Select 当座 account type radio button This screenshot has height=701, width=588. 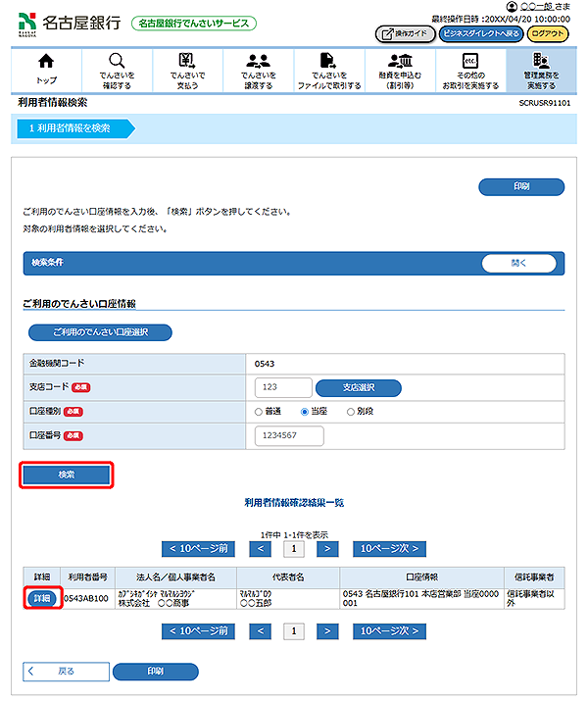305,412
